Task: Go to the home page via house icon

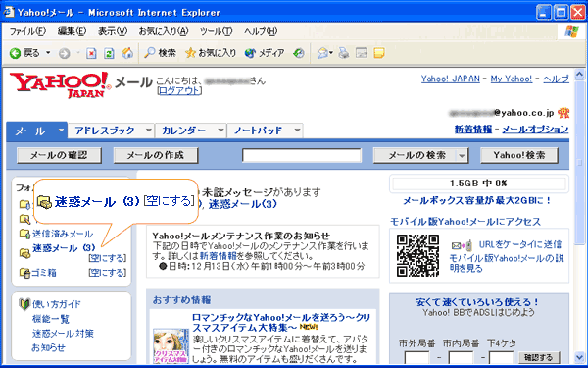Action: coord(127,53)
